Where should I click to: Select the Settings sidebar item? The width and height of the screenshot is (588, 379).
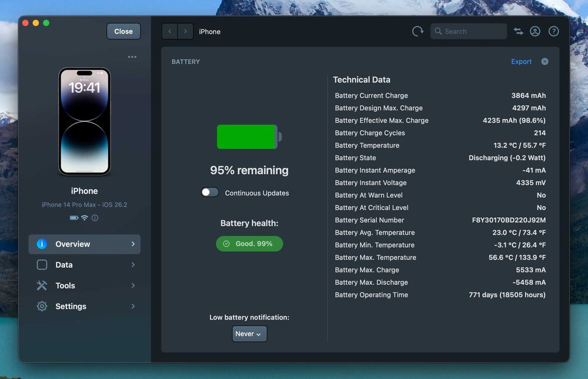84,306
